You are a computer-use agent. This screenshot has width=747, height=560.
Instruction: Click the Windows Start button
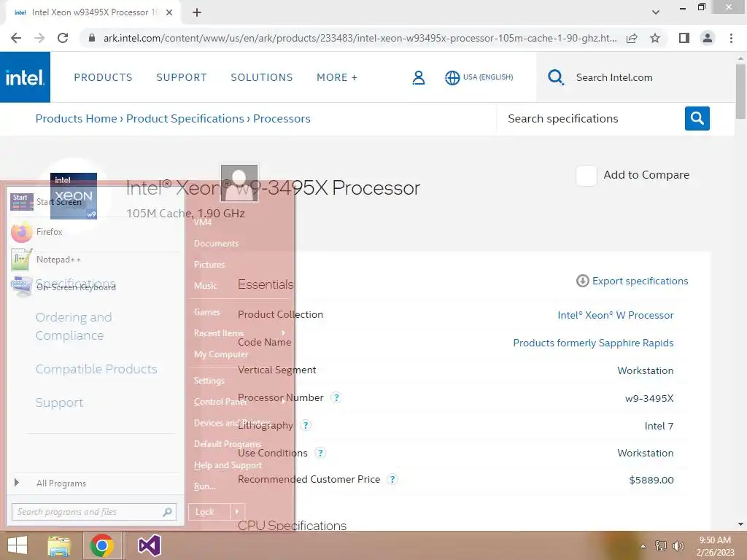(18, 545)
